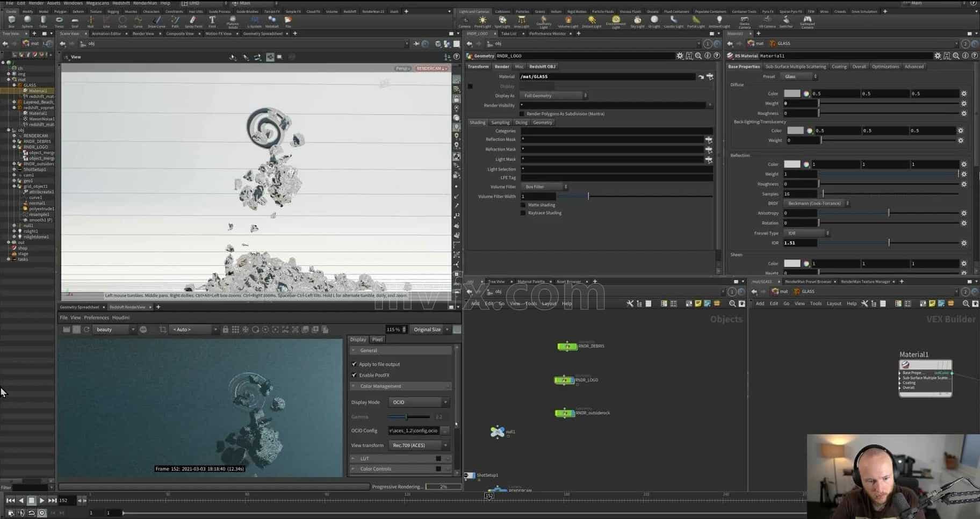Click the OCIO Config browse button
This screenshot has width=980, height=519.
point(445,430)
